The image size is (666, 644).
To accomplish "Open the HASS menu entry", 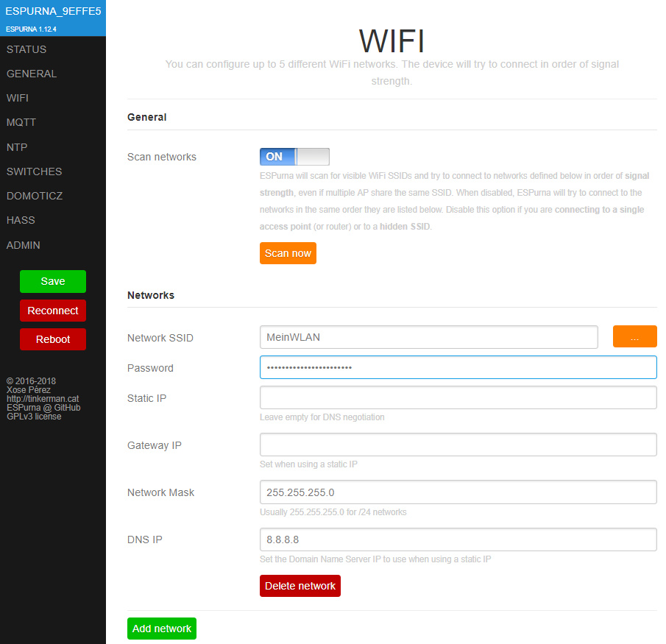I will click(x=21, y=220).
